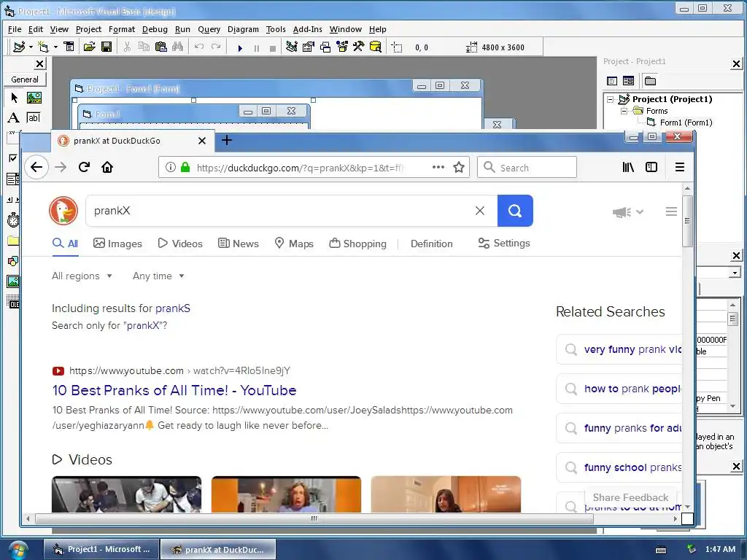Click Open Project folder icon
The width and height of the screenshot is (747, 560).
point(89,47)
